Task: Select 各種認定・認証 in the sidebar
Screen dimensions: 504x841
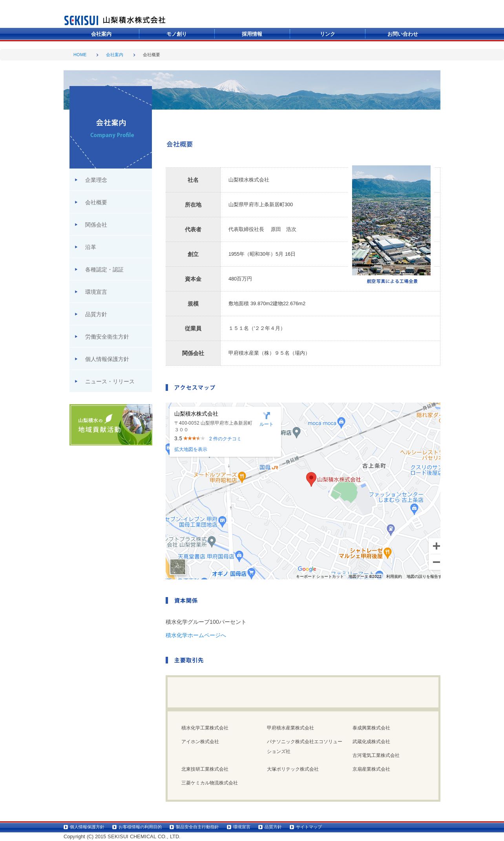Action: pyautogui.click(x=111, y=269)
